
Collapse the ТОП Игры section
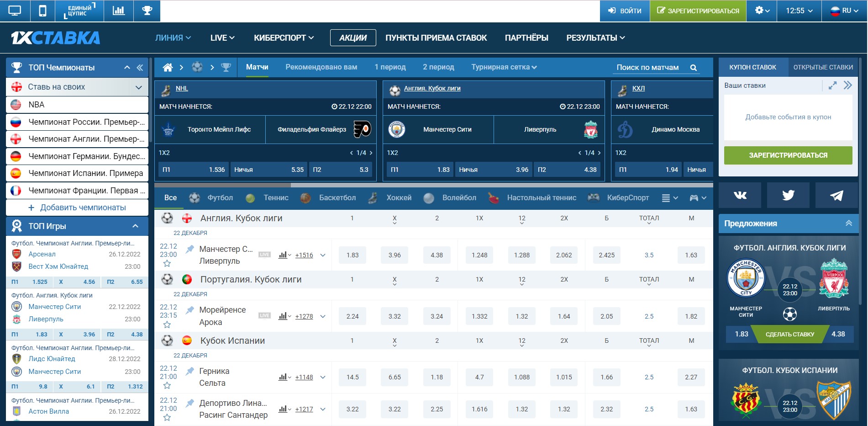tap(135, 226)
